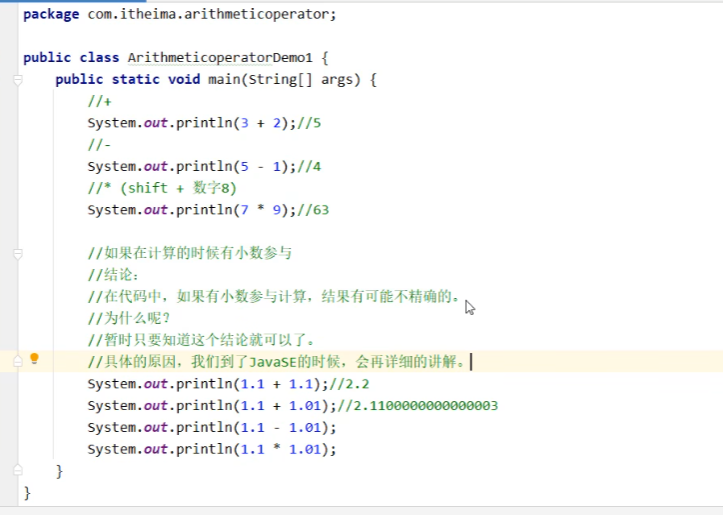Click fold end marker beside JavaSE comment

tap(18, 361)
